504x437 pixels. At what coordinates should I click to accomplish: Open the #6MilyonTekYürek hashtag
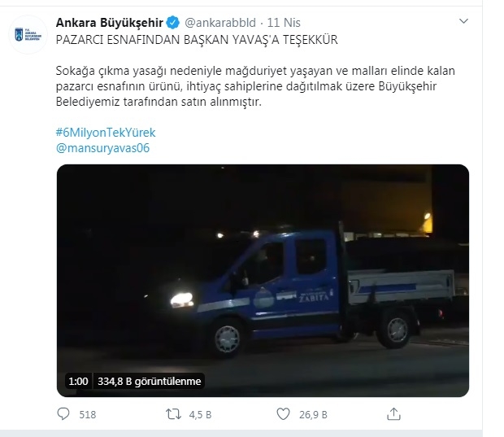pos(106,133)
